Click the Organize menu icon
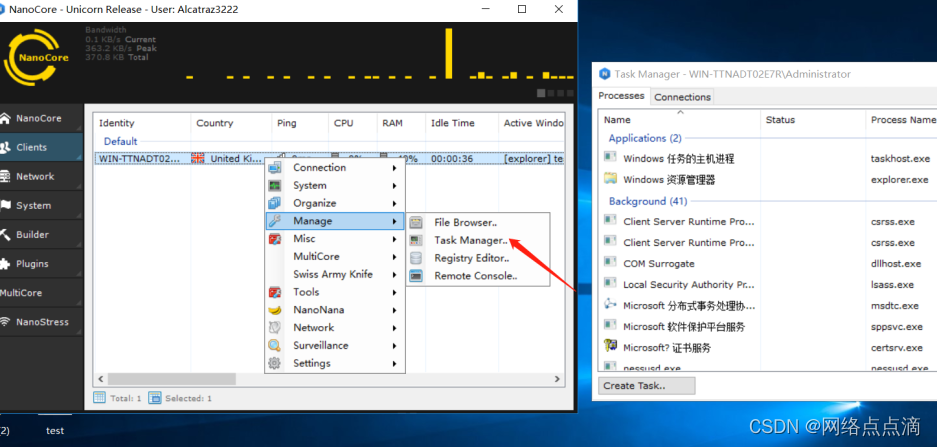The height and width of the screenshot is (447, 937). click(x=274, y=203)
